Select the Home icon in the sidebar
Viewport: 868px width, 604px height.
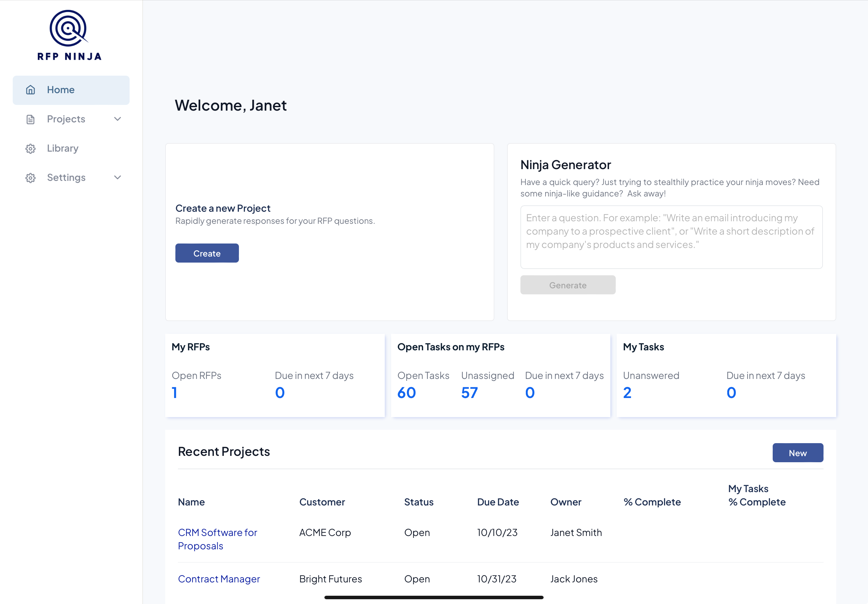click(x=30, y=90)
